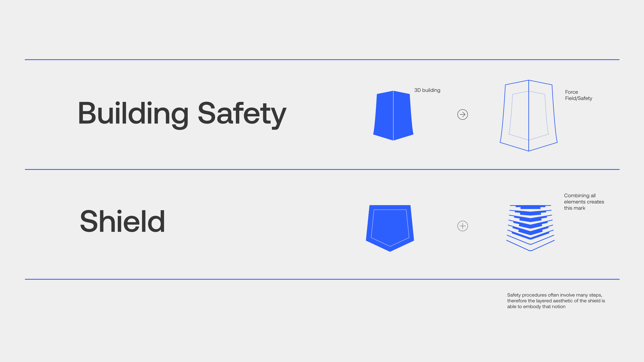Click the solid blue shield shape
Image resolution: width=644 pixels, height=362 pixels.
390,228
